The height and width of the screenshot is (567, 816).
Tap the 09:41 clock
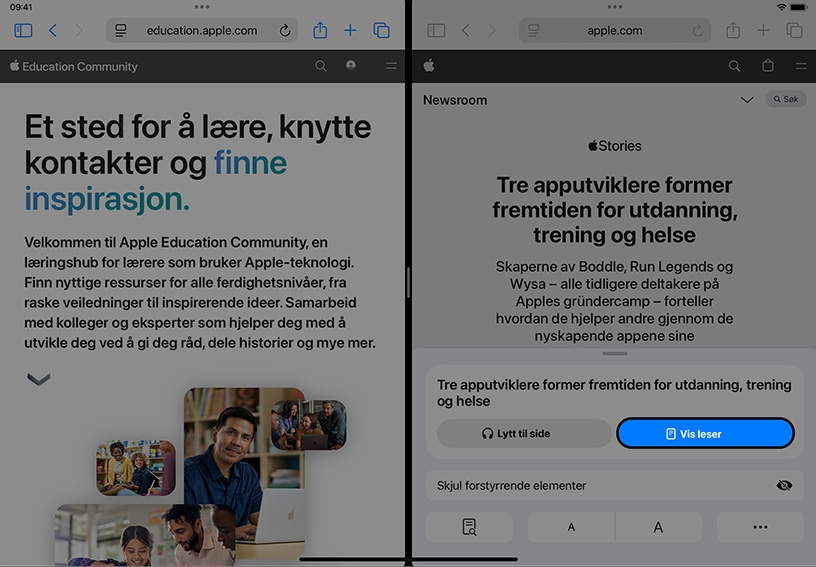click(21, 7)
